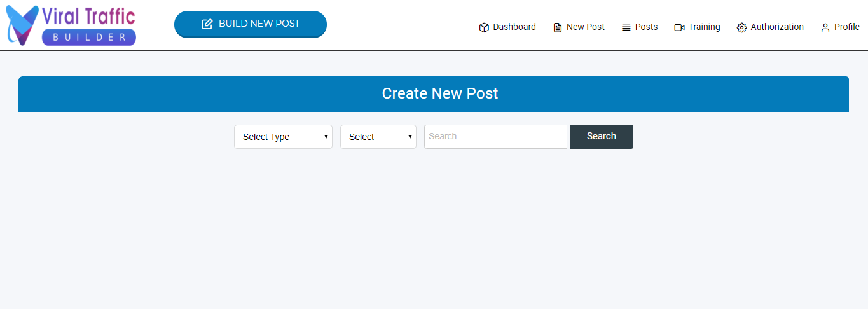868x309 pixels.
Task: Click the BUILD NEW POST button
Action: coord(251,24)
